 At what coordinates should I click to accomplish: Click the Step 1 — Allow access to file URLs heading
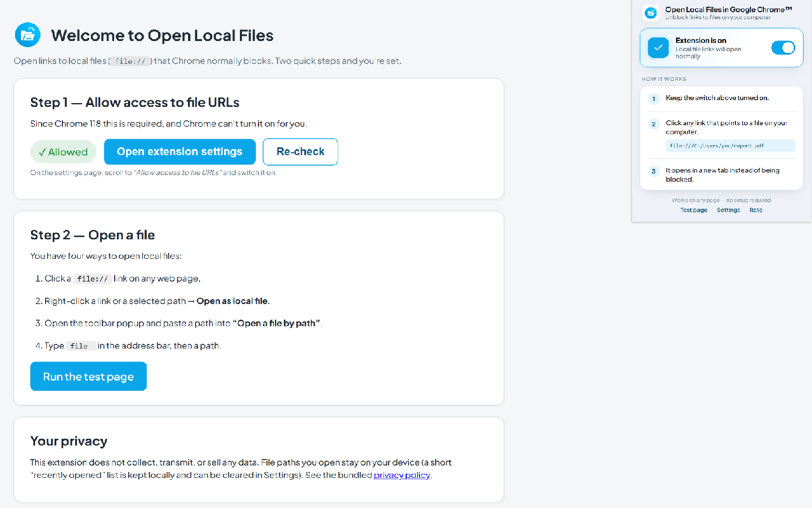coord(134,103)
